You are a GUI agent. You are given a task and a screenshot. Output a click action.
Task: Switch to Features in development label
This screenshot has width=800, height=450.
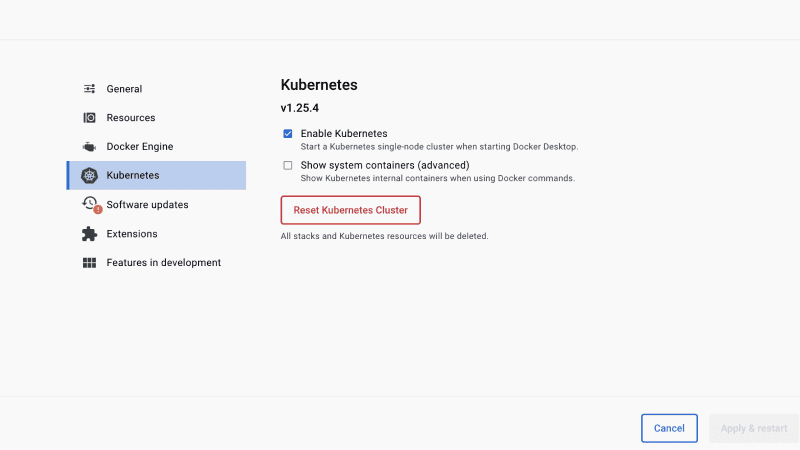163,263
